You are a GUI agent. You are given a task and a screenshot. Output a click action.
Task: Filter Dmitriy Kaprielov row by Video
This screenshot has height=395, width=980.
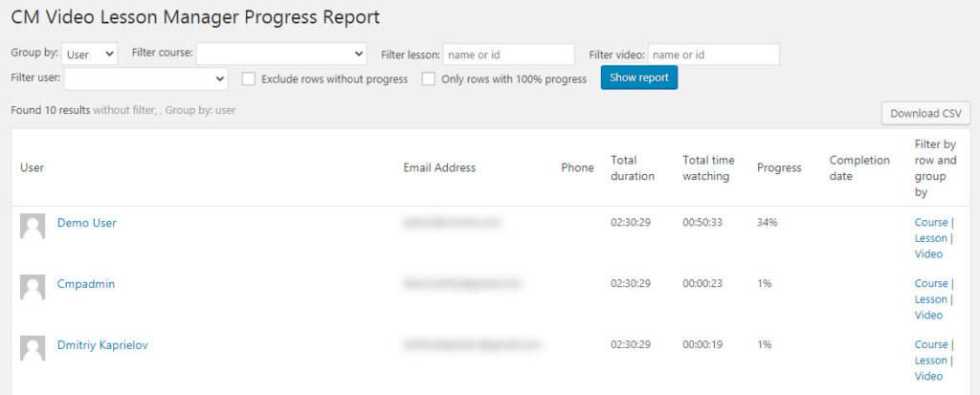tap(928, 376)
